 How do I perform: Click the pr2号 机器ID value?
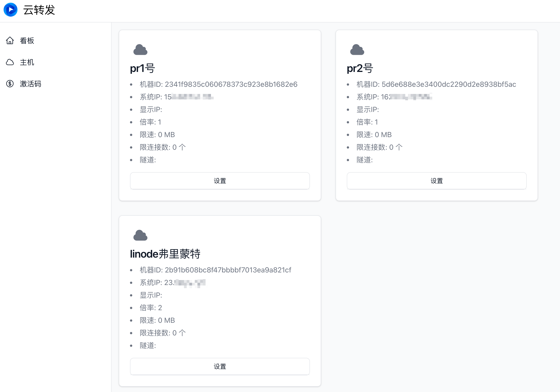[448, 84]
